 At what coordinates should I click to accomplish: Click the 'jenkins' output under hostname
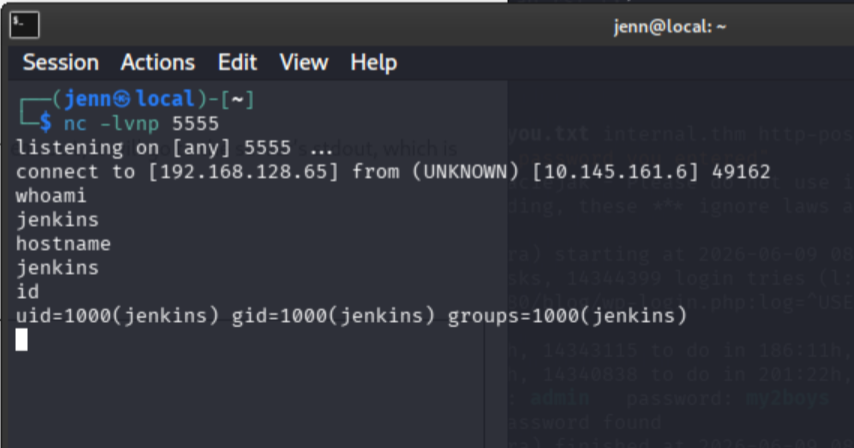[57, 268]
